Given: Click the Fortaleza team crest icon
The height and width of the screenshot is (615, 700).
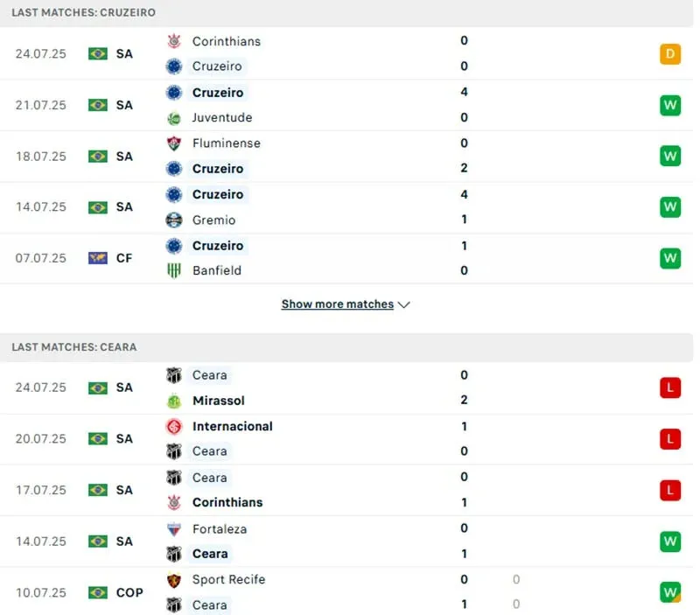Looking at the screenshot, I should pos(174,529).
